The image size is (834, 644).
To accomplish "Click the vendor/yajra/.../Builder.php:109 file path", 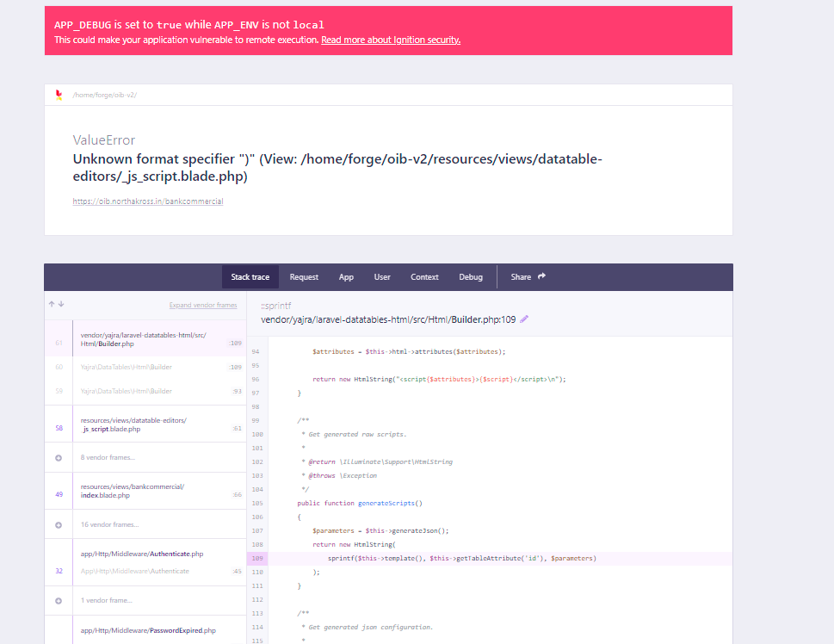I will click(388, 319).
